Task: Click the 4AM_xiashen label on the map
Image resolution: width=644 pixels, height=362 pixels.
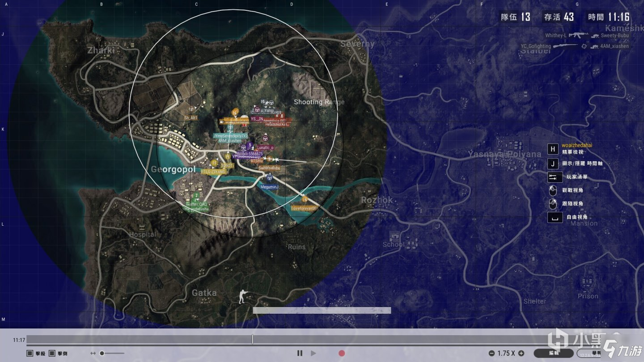Action: [230, 141]
